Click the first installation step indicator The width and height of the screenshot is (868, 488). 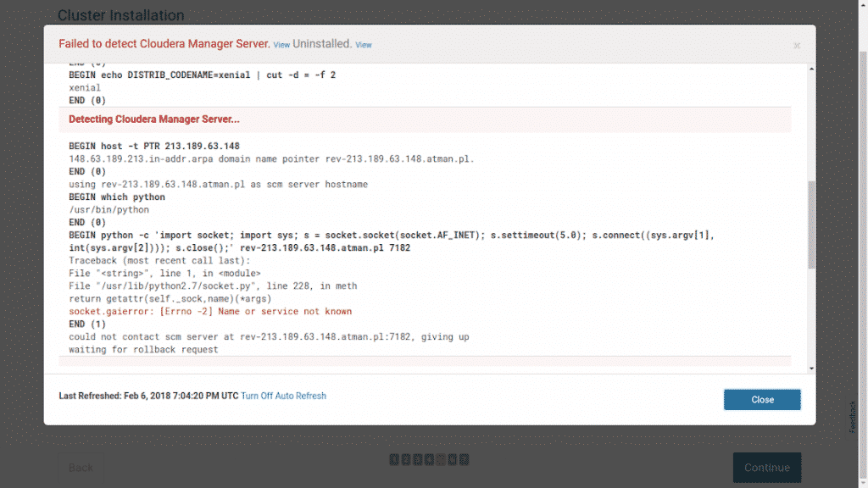click(x=392, y=459)
